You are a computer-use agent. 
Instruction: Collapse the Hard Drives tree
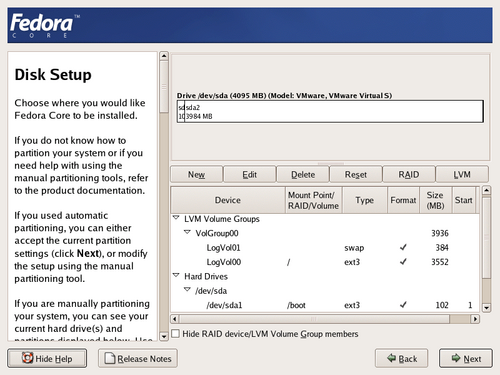tap(176, 275)
